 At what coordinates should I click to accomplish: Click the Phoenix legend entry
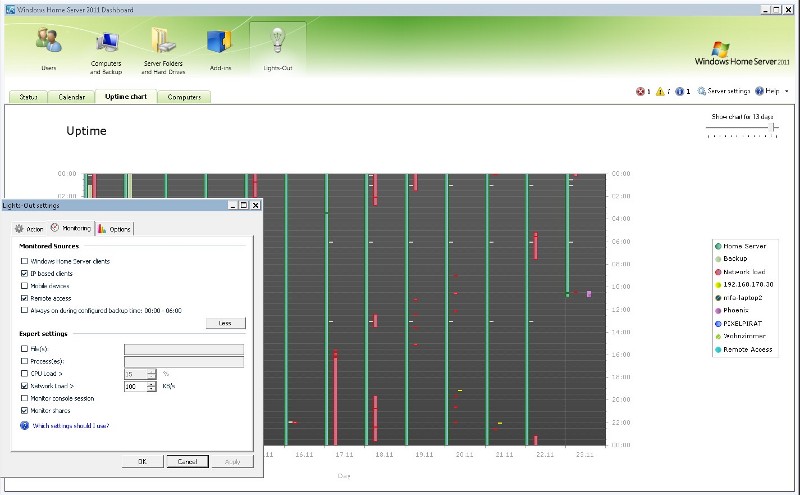pos(732,310)
